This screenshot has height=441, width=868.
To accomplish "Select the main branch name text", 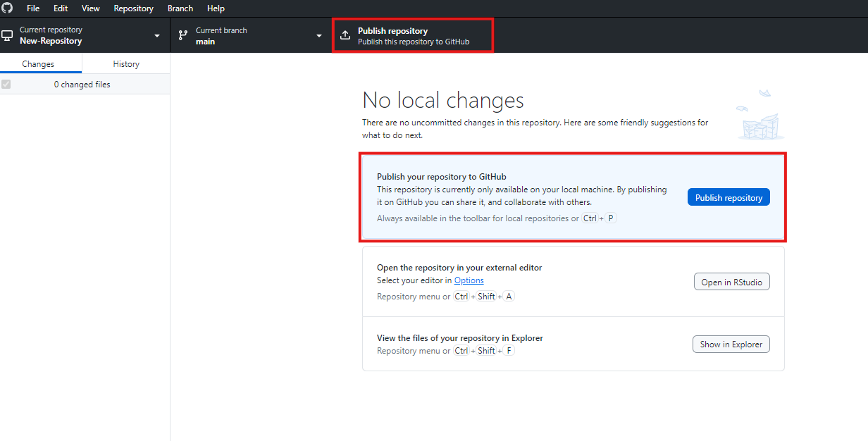I will pyautogui.click(x=206, y=42).
